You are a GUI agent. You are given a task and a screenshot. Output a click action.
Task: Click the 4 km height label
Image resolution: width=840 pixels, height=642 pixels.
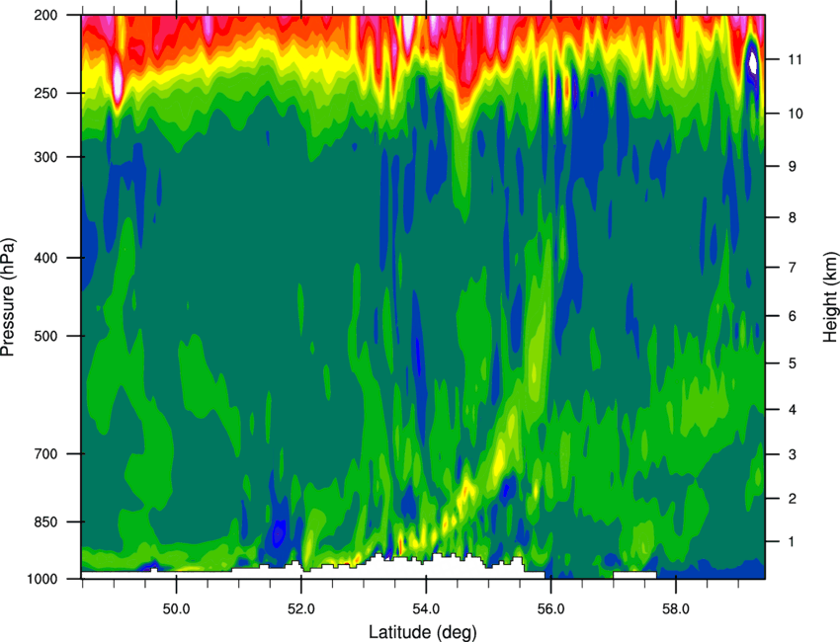click(x=793, y=410)
